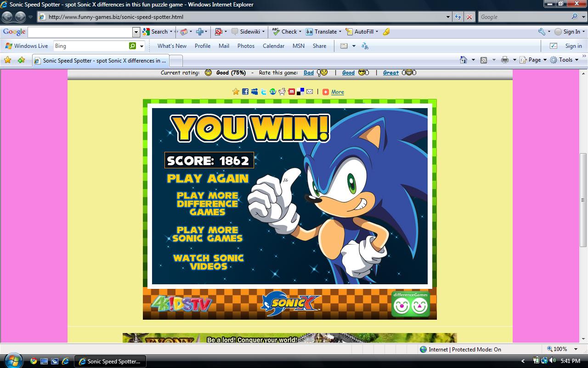Click in the Bing search field
588x368 pixels.
(90, 46)
